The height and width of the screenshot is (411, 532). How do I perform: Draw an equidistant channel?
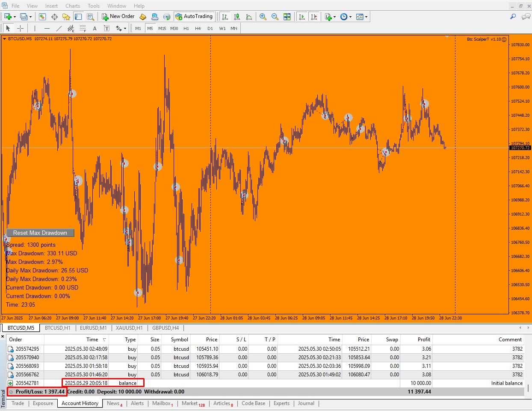click(71, 28)
